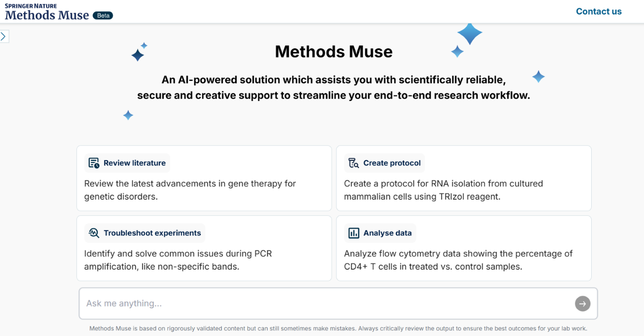This screenshot has width=644, height=336.
Task: Click the Analyse data bar chart icon
Action: (353, 233)
